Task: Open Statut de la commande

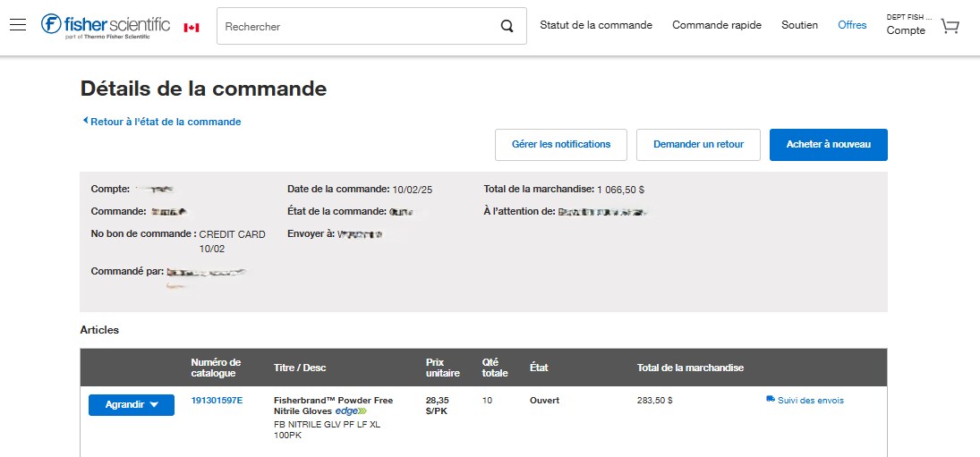Action: (x=596, y=25)
